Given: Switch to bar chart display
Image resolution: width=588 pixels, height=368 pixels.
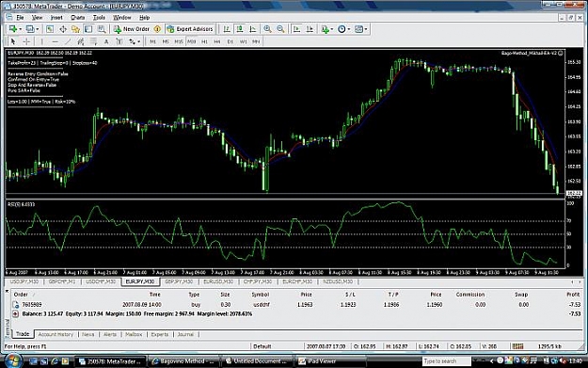Looking at the screenshot, I should pyautogui.click(x=227, y=29).
